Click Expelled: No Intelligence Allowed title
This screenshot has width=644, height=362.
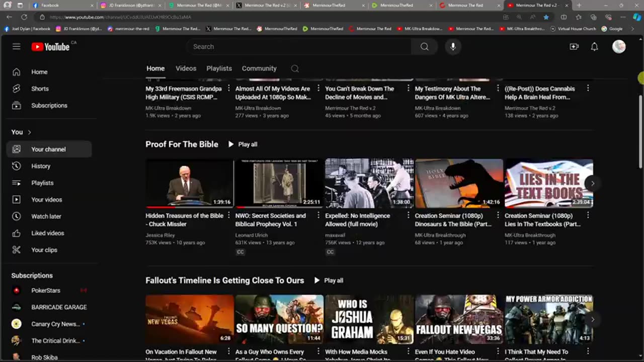(x=358, y=220)
